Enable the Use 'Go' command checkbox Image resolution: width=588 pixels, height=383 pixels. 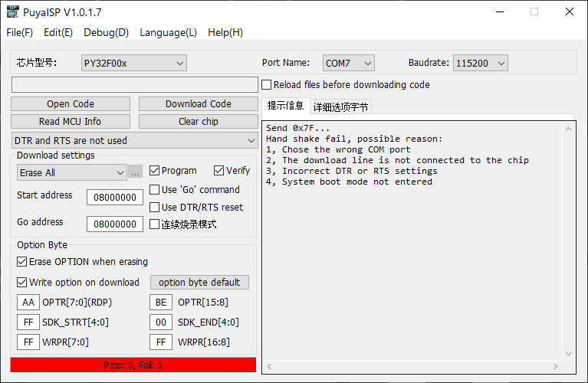(154, 190)
